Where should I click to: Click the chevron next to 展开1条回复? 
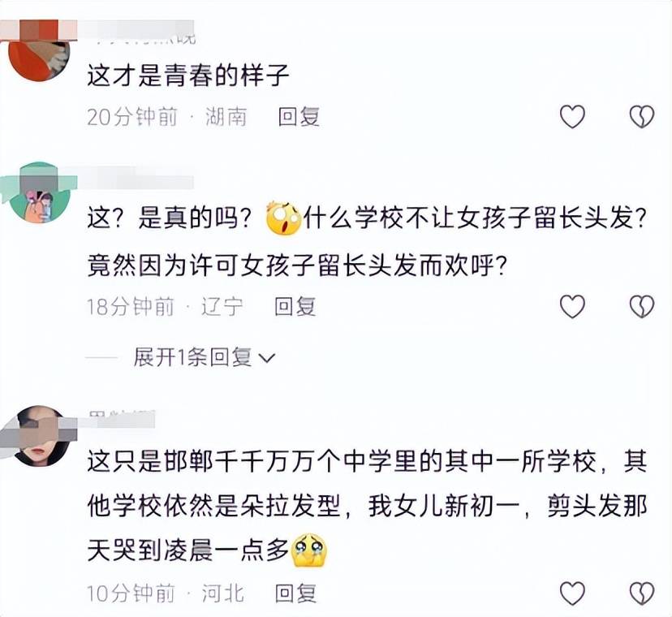pyautogui.click(x=267, y=358)
